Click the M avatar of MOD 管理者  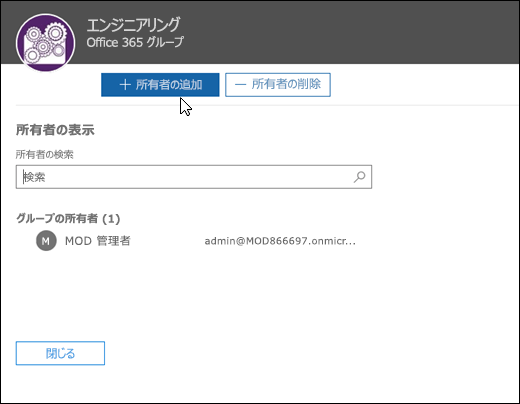pos(46,241)
